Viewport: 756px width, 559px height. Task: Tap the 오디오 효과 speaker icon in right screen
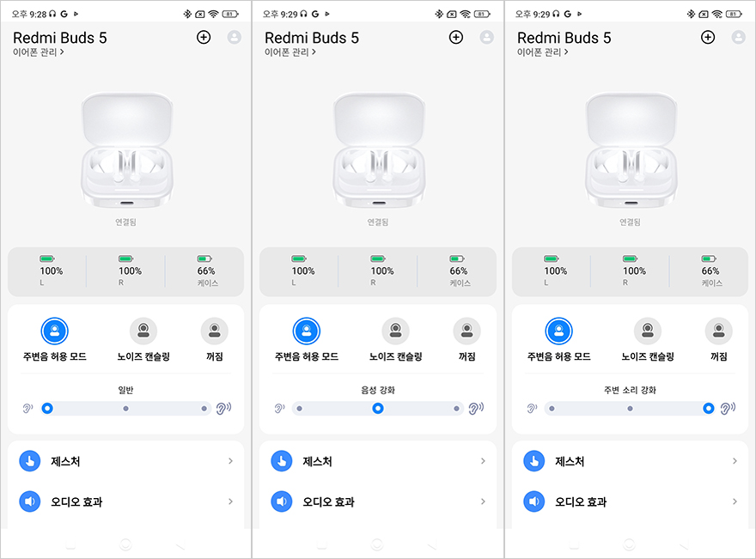tap(534, 501)
